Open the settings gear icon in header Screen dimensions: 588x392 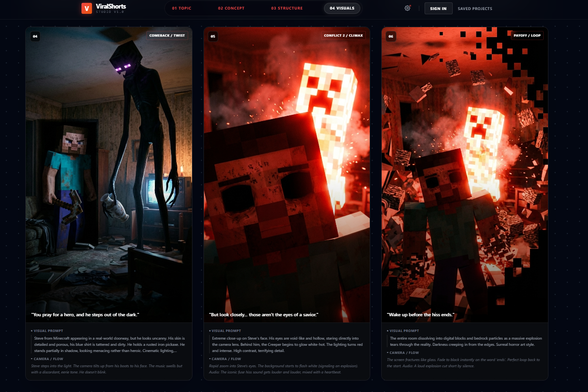407,8
